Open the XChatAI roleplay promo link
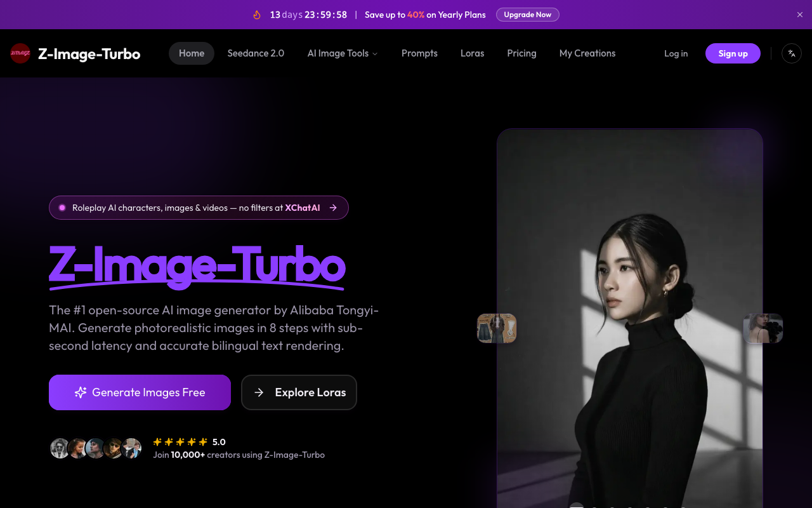The height and width of the screenshot is (508, 812). coord(199,208)
